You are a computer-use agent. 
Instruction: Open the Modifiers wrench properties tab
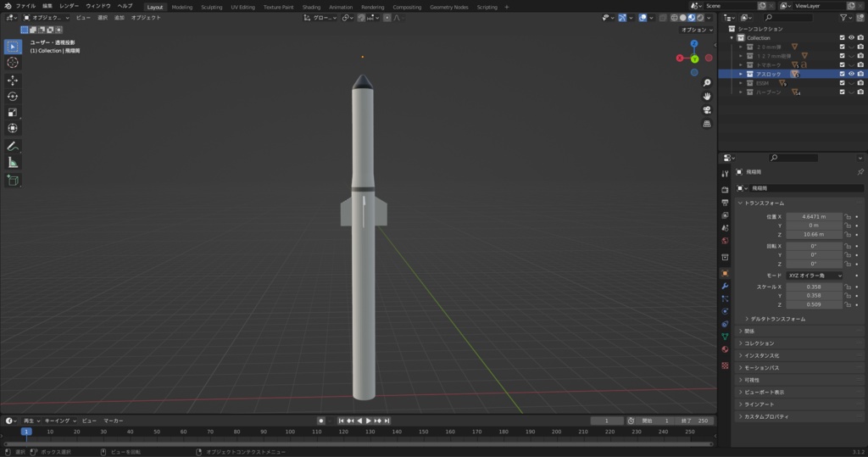[x=725, y=286]
